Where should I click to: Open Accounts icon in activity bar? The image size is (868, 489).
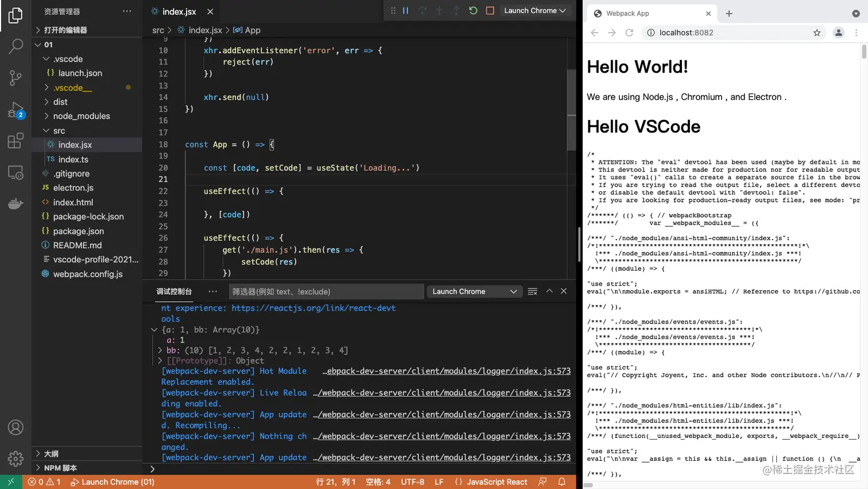click(x=15, y=428)
